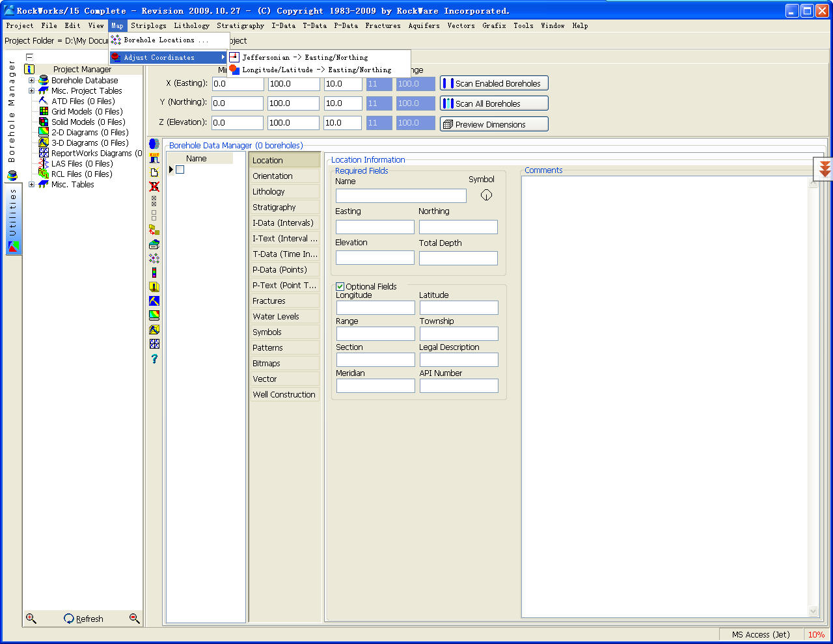
Task: Open the Striplogs menu
Action: [148, 26]
